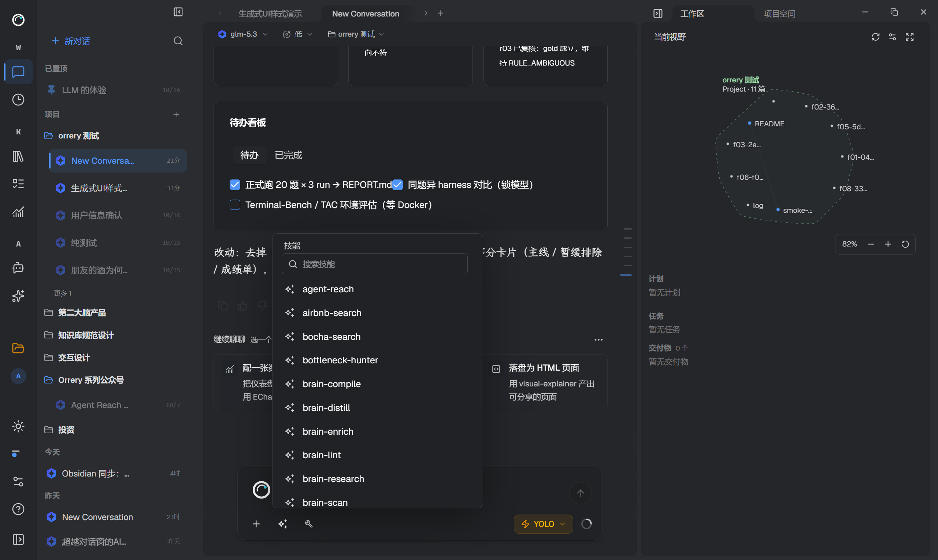The image size is (938, 560).
Task: Expand the 第二大脑产品 project folder
Action: (82, 312)
